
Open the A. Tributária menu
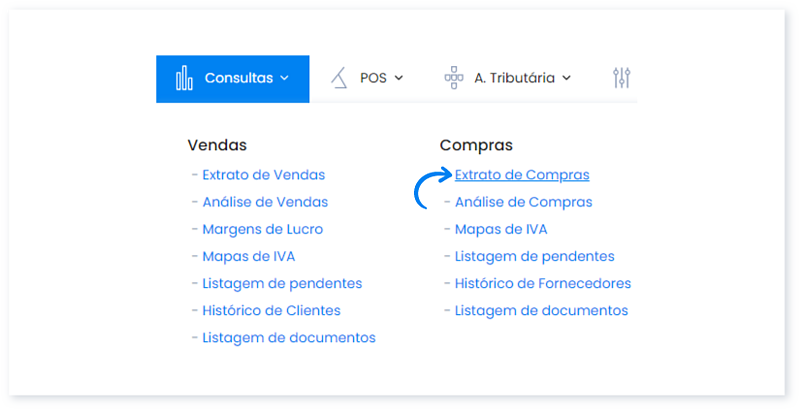click(514, 78)
